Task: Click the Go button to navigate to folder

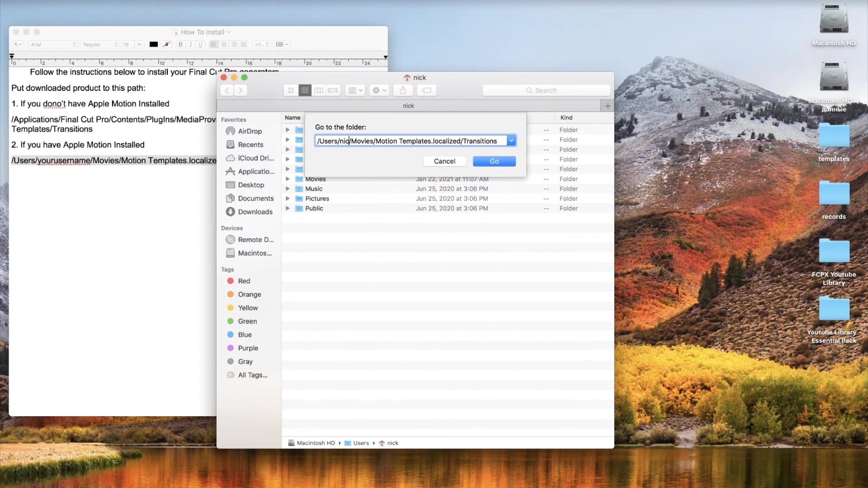Action: 494,161
